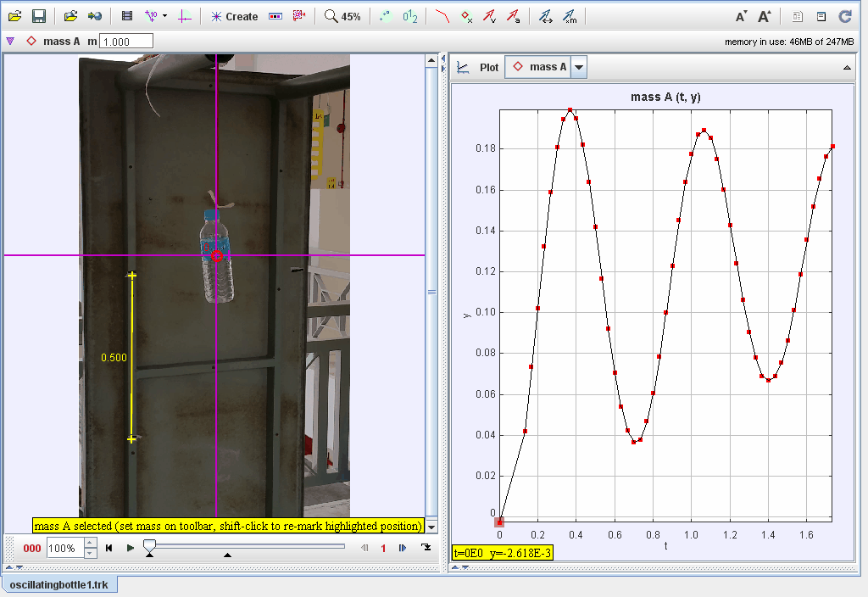Viewport: 868px width, 597px height.
Task: Select upper end of calibration stick
Action: (x=131, y=276)
